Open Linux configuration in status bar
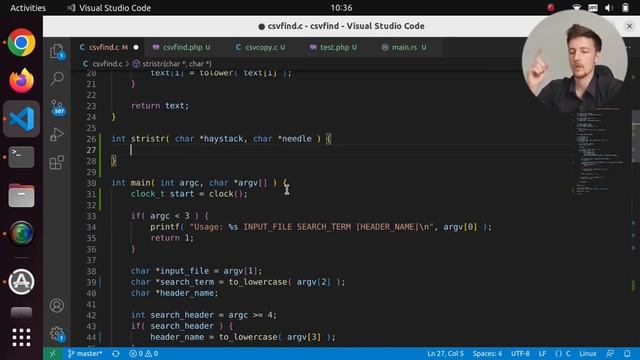640x360 pixels. pos(588,353)
